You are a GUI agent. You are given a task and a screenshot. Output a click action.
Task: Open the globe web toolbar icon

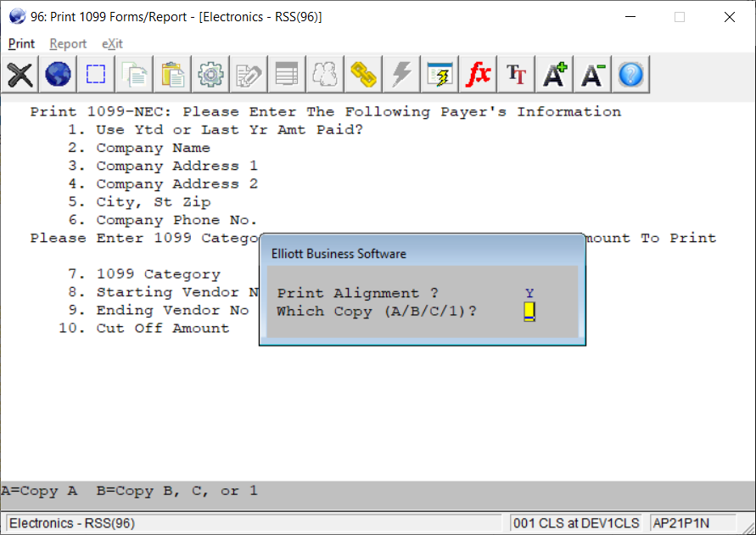(x=58, y=74)
